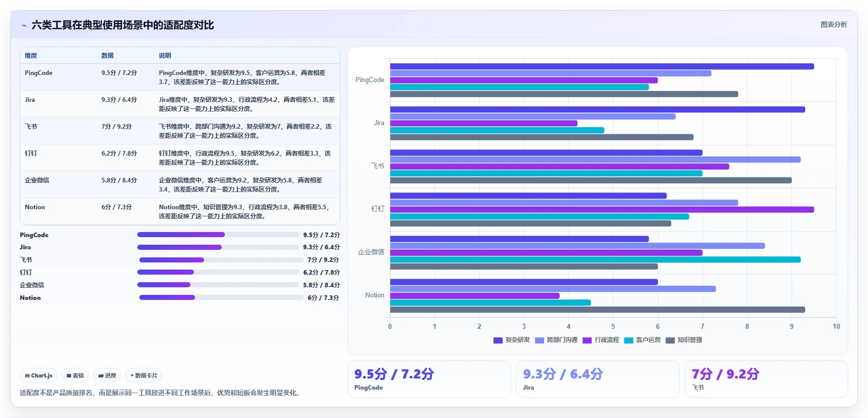Image resolution: width=868 pixels, height=418 pixels.
Task: Select the 飞书 table row name
Action: coord(31,127)
